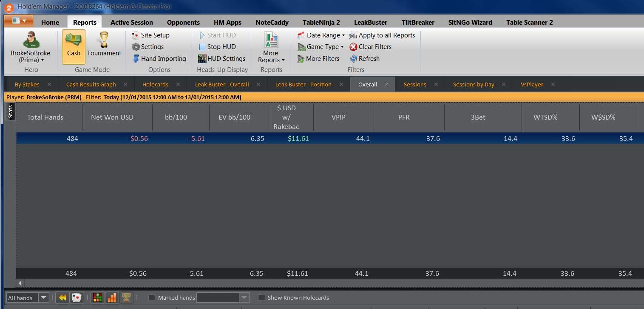Select the 484 hands data row

coord(330,138)
